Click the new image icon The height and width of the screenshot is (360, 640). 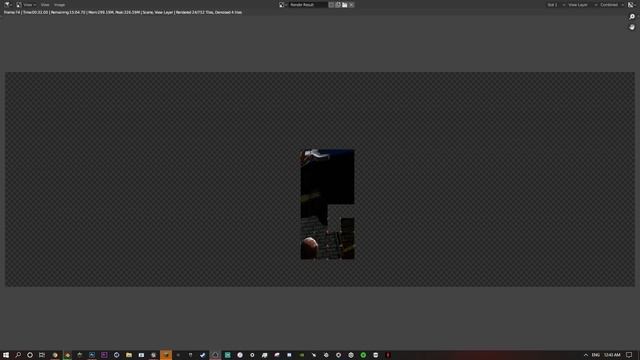pos(338,4)
